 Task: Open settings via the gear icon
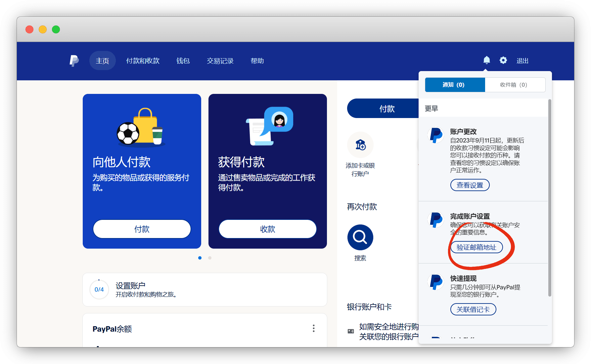click(503, 60)
